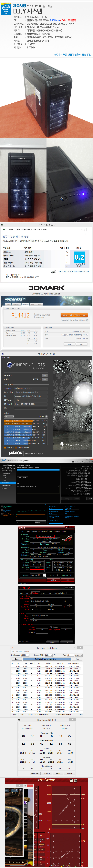
Task: Select the Cinebench ranking row scoring 997
Action: click(x=25, y=443)
